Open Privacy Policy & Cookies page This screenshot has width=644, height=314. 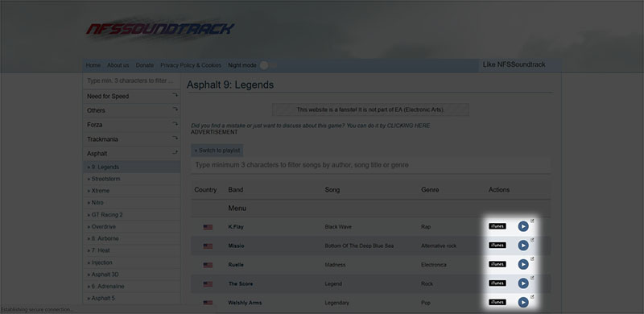(191, 65)
